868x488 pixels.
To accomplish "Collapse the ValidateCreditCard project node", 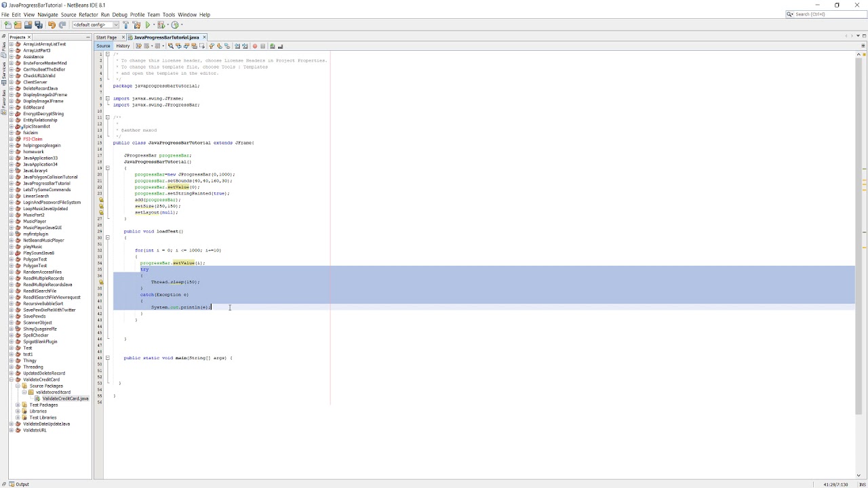I will pos(11,380).
